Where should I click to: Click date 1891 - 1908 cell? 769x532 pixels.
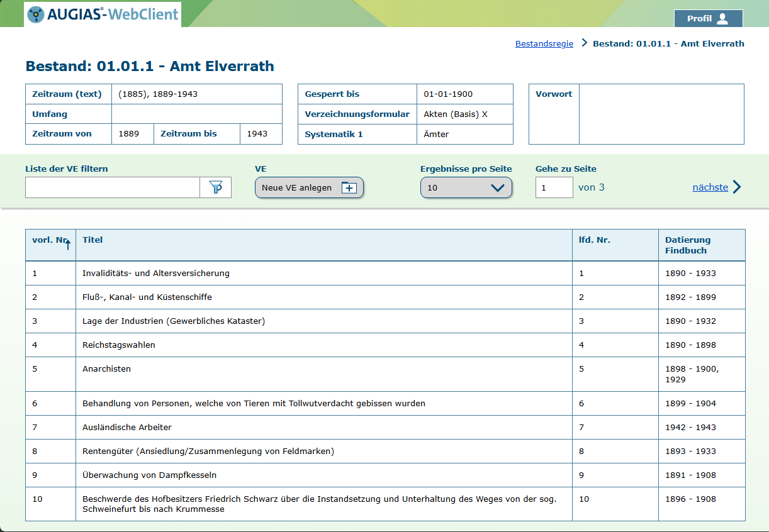tap(702, 475)
